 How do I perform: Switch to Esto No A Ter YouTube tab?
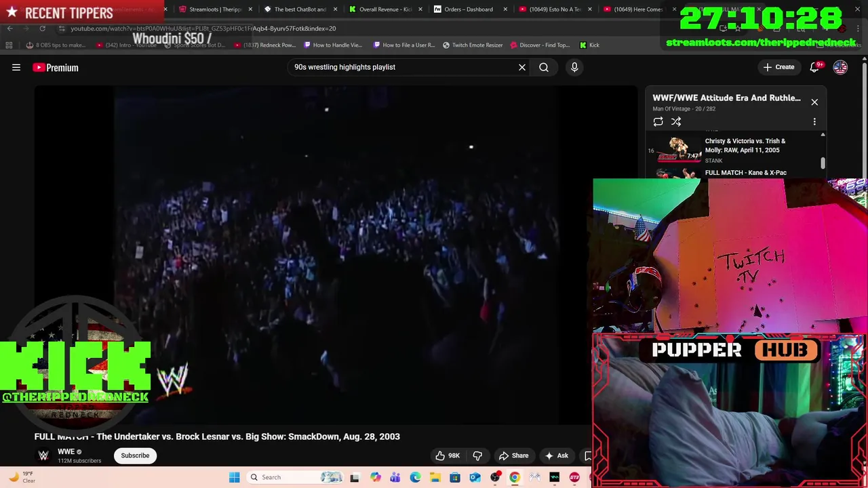pos(555,9)
